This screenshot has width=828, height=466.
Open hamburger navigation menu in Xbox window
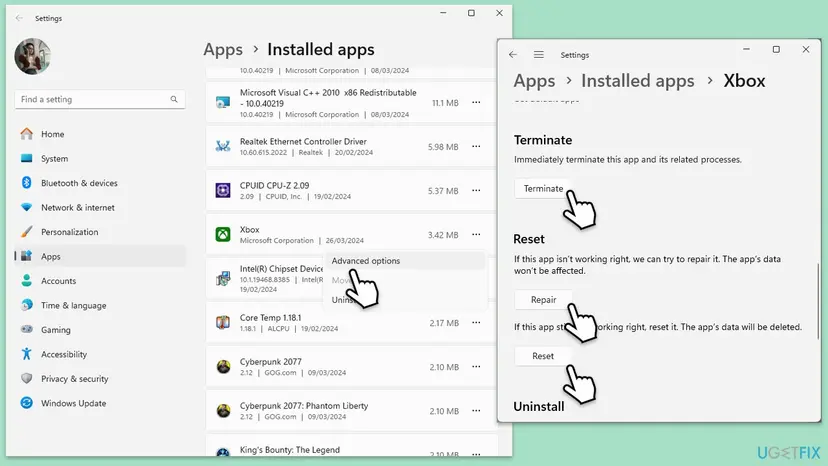click(539, 54)
